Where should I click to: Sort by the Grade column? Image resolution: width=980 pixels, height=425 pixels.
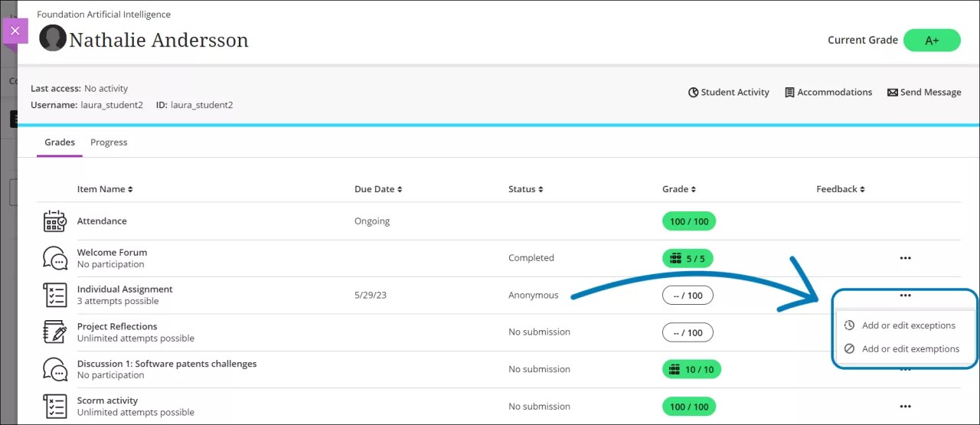pos(678,189)
